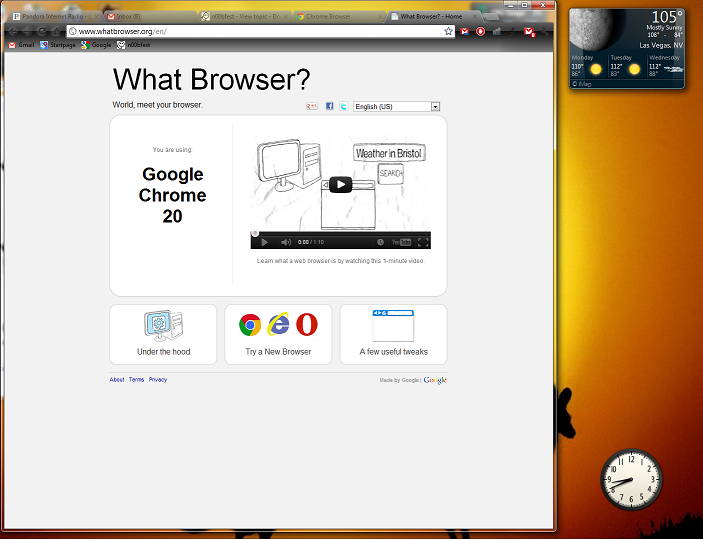Go back with the browser back arrow
This screenshot has width=703, height=539.
tap(13, 31)
